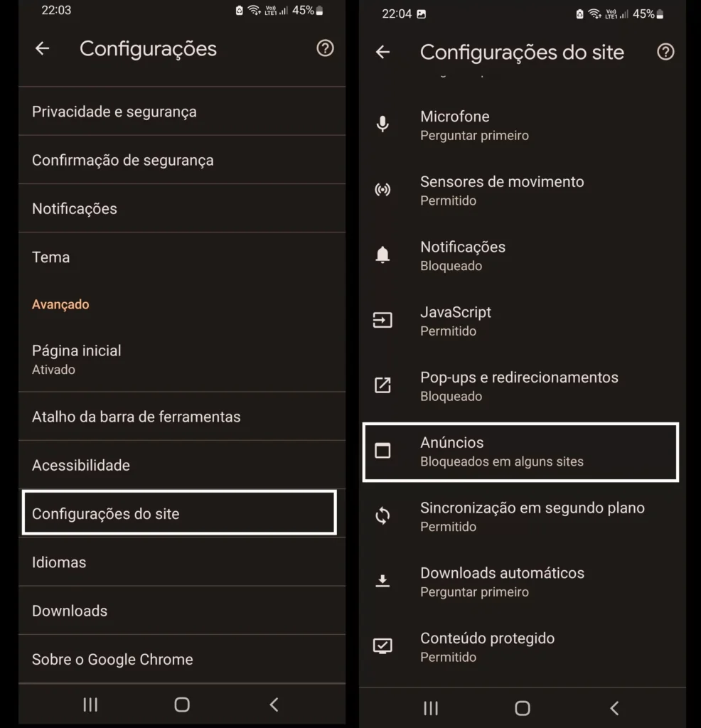Tap the Conteúdo protegido icon

pyautogui.click(x=382, y=646)
